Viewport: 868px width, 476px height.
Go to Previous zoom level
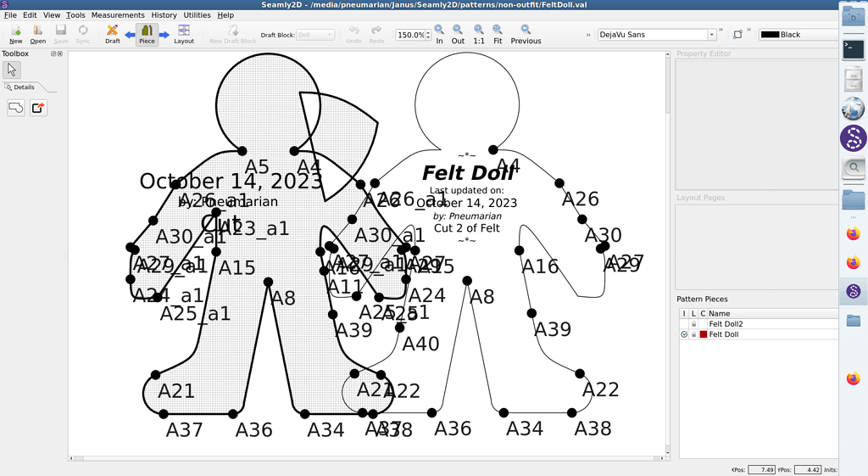pyautogui.click(x=526, y=34)
